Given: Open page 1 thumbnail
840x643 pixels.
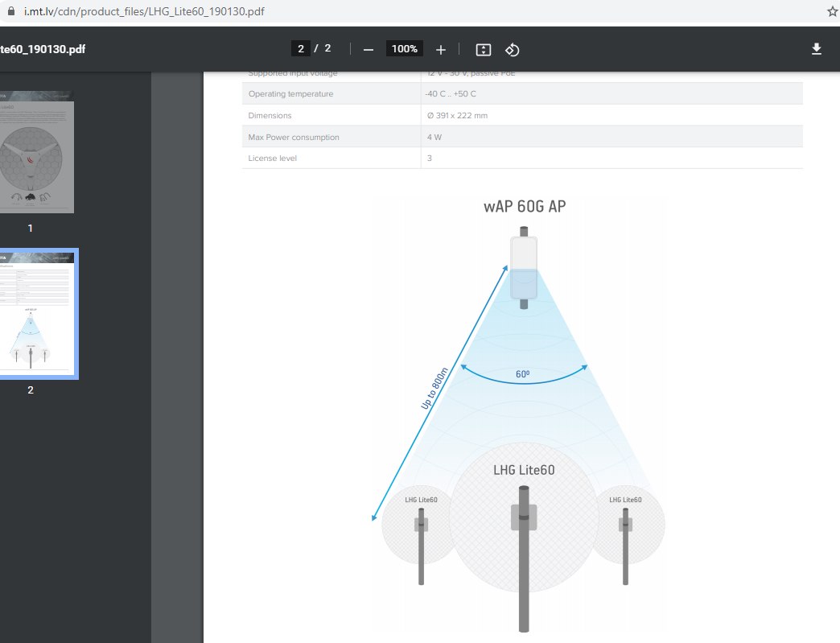Looking at the screenshot, I should [x=36, y=152].
